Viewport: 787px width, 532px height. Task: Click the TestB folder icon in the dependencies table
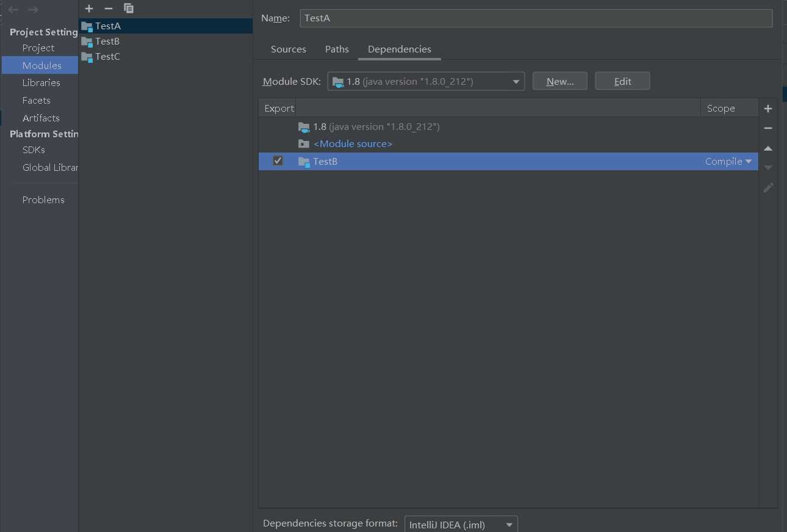click(304, 162)
